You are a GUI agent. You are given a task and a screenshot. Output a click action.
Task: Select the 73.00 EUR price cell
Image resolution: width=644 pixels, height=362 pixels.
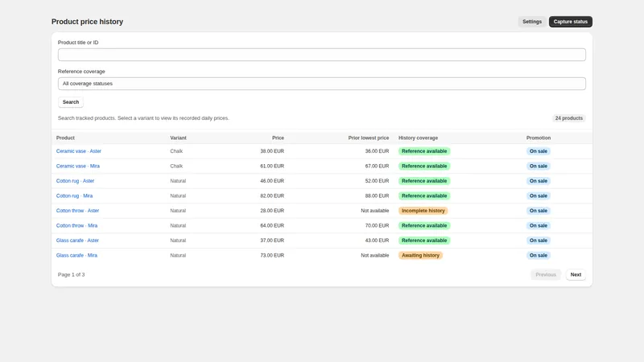click(272, 255)
